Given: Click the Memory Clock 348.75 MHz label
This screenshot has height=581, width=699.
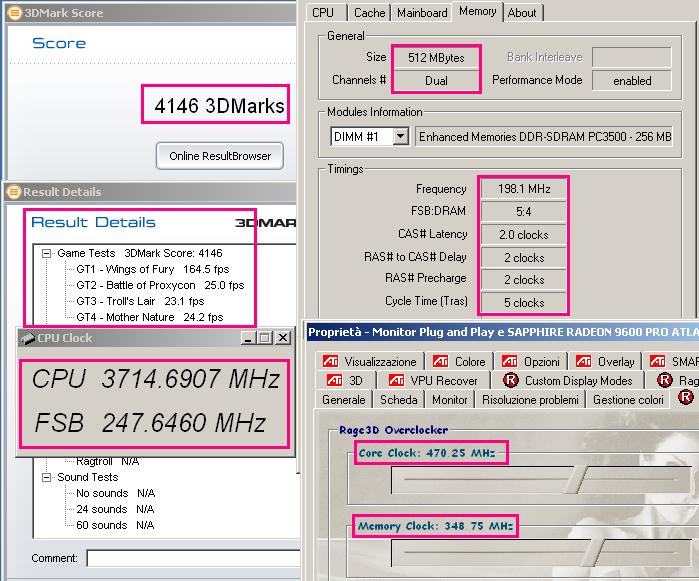Looking at the screenshot, I should pos(436,526).
